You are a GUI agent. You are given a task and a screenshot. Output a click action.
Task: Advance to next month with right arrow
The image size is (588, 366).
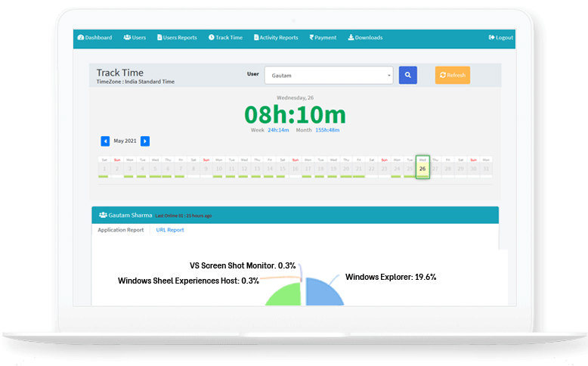pos(145,141)
